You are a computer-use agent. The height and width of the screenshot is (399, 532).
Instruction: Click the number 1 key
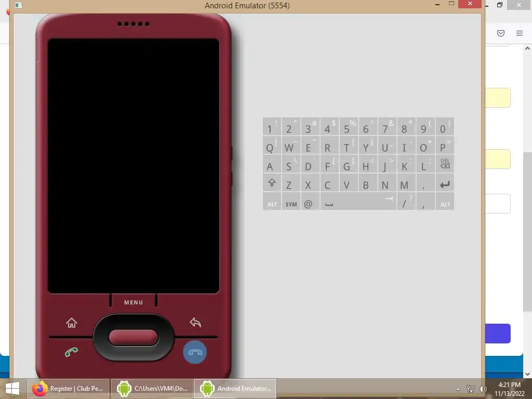(272, 127)
